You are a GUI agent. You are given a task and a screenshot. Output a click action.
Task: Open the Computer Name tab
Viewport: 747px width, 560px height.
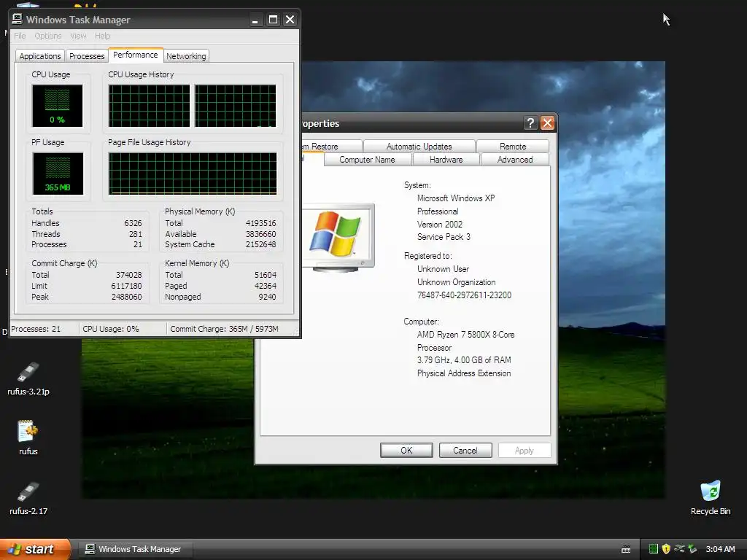click(367, 160)
